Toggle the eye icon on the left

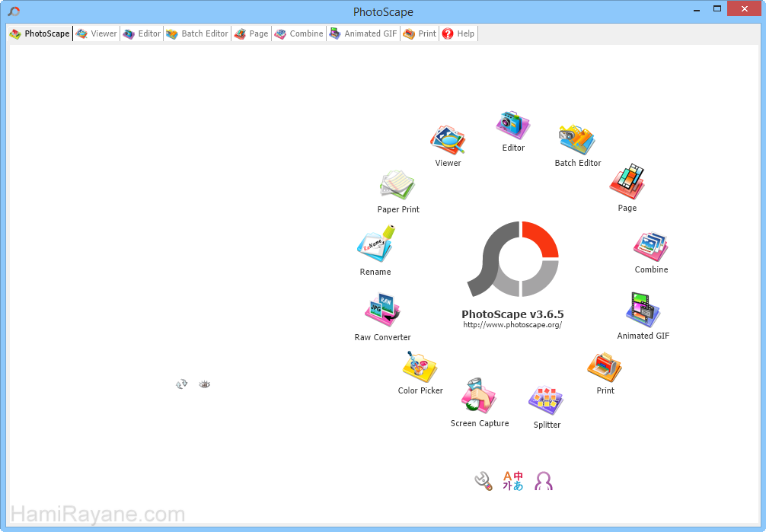click(205, 384)
